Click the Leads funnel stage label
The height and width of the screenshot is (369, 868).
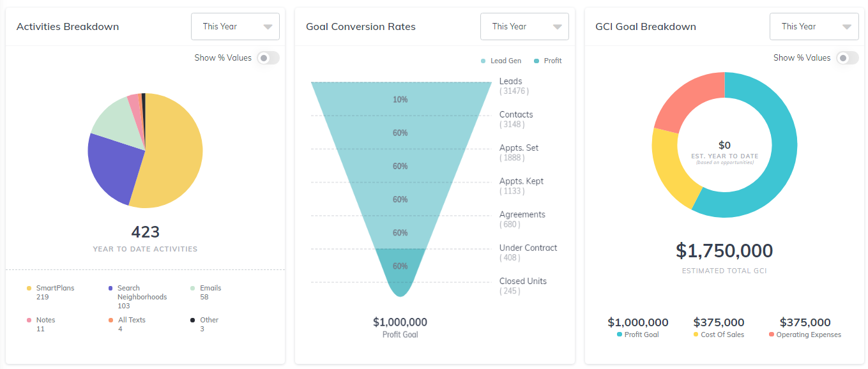[x=510, y=82]
